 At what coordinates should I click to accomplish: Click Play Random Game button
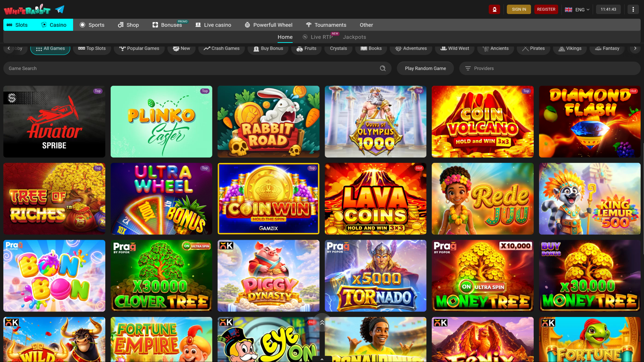(x=425, y=68)
